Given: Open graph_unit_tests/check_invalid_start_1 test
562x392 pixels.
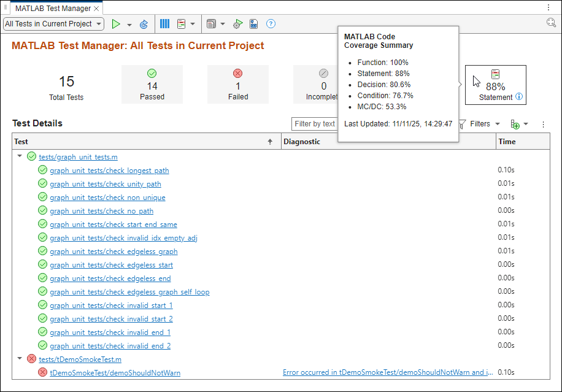Looking at the screenshot, I should point(111,306).
